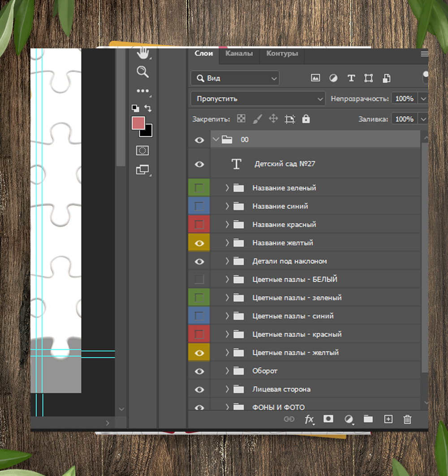Viewport: 448px width, 476px height.
Task: Delete layer using the trash icon
Action: click(407, 419)
